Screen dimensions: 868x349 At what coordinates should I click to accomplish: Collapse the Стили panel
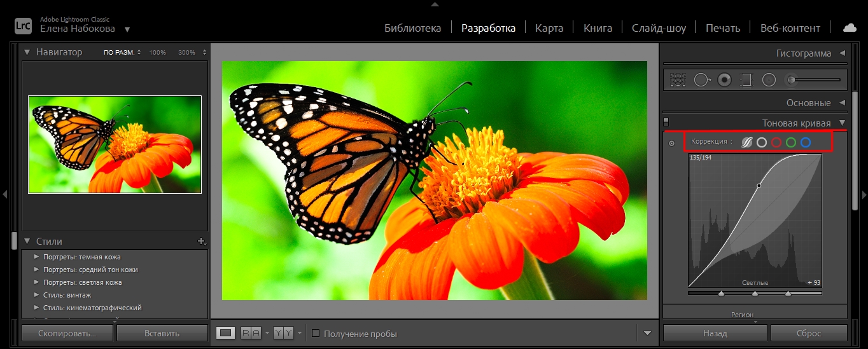pyautogui.click(x=27, y=241)
